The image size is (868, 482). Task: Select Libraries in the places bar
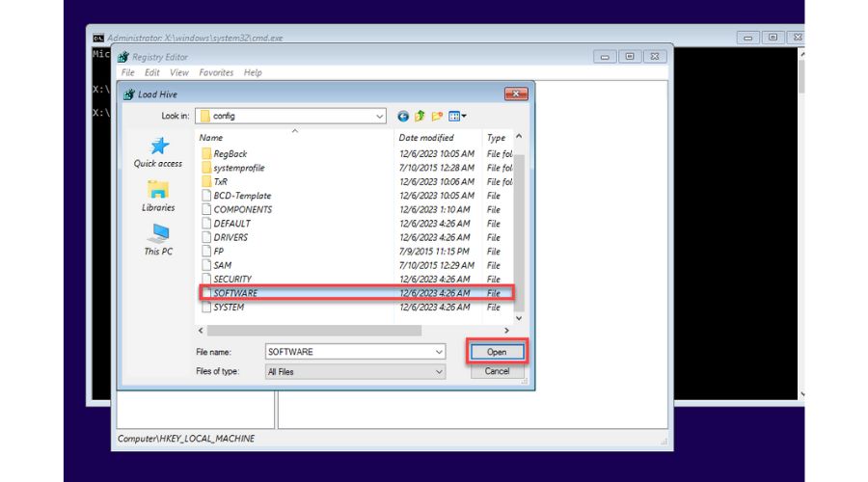[158, 197]
